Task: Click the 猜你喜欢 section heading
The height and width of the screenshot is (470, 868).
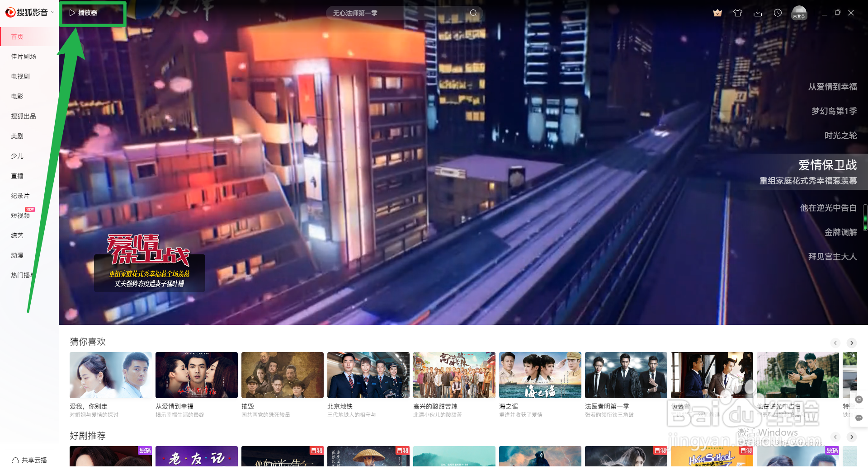Action: (88, 342)
